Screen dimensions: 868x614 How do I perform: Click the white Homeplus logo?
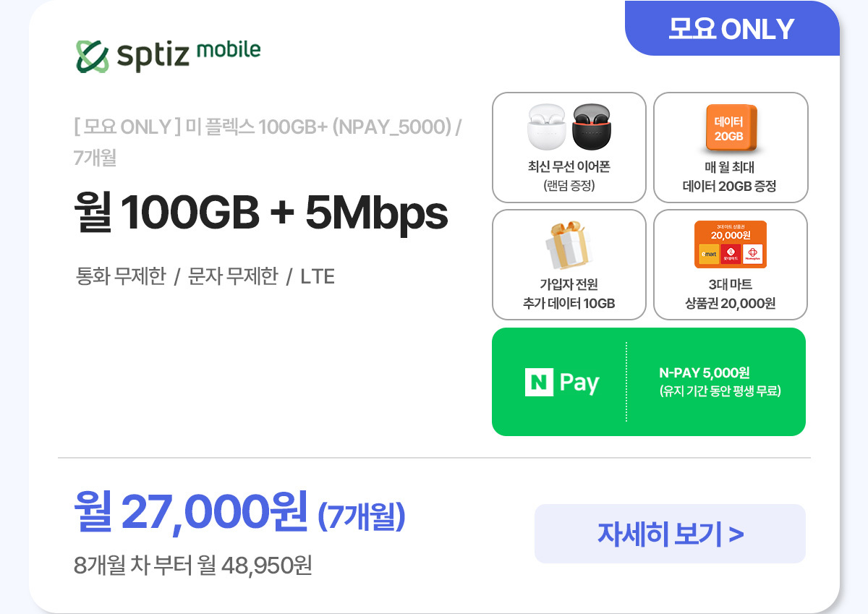752,254
